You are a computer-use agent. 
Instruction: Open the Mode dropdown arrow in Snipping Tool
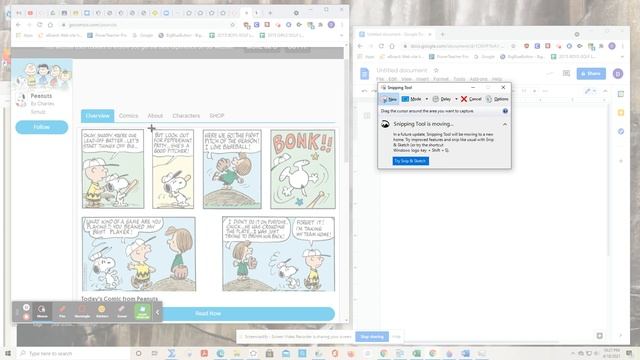(x=427, y=99)
